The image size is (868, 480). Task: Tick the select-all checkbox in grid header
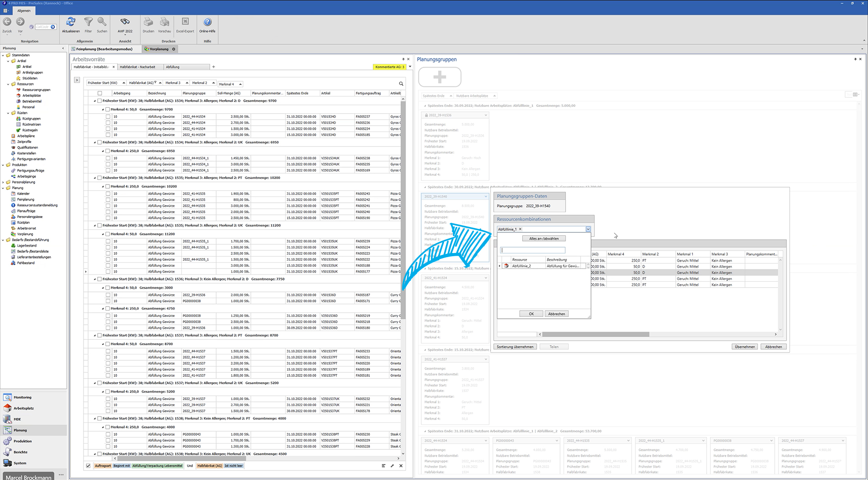pos(100,93)
